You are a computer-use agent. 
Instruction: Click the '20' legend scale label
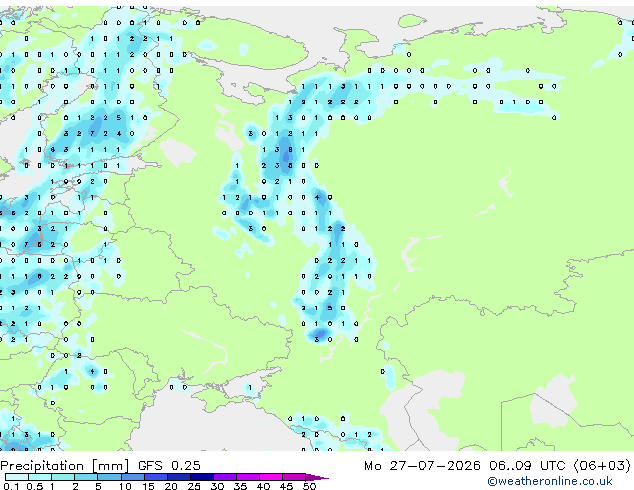pyautogui.click(x=171, y=486)
